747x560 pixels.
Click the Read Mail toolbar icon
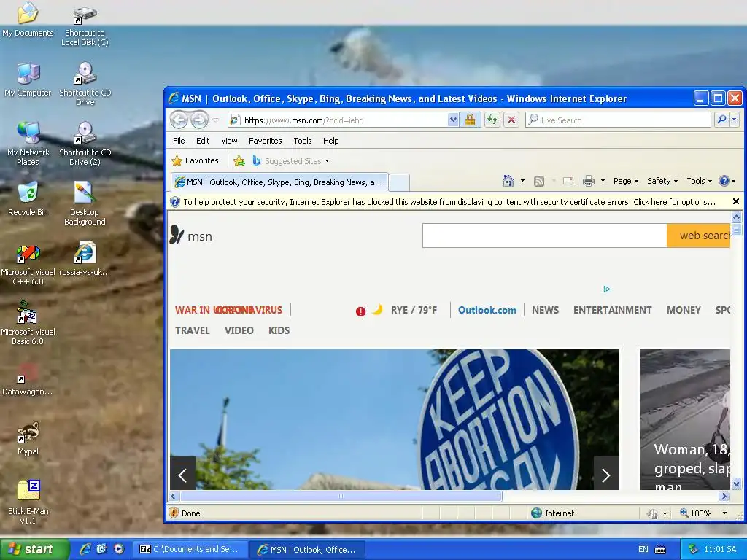click(x=568, y=181)
